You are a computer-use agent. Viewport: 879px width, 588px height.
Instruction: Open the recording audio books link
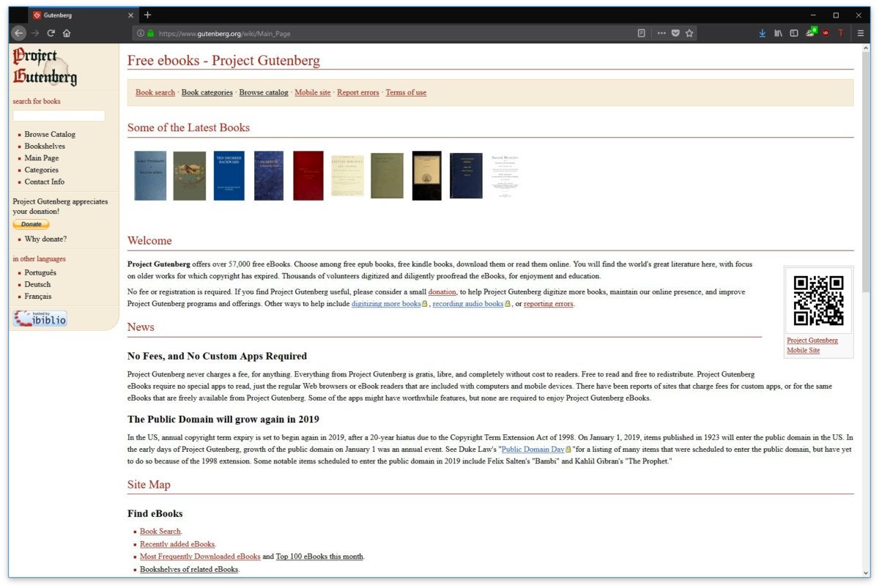(x=468, y=304)
